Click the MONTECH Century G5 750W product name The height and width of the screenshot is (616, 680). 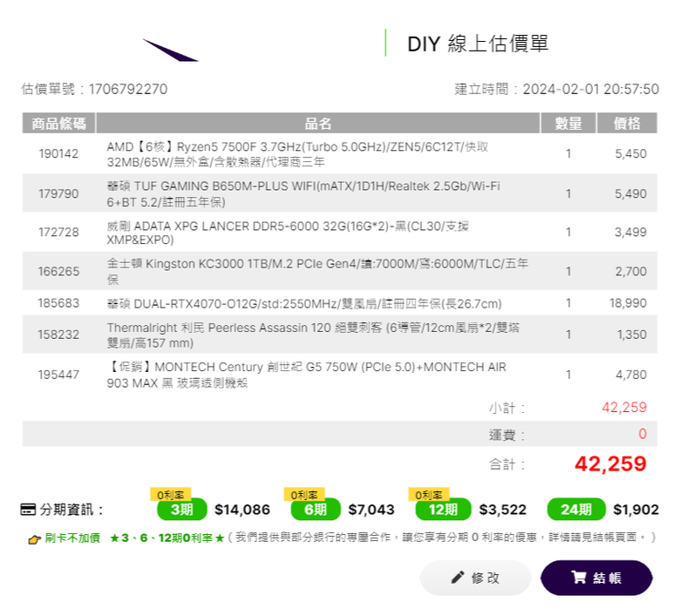tap(306, 375)
